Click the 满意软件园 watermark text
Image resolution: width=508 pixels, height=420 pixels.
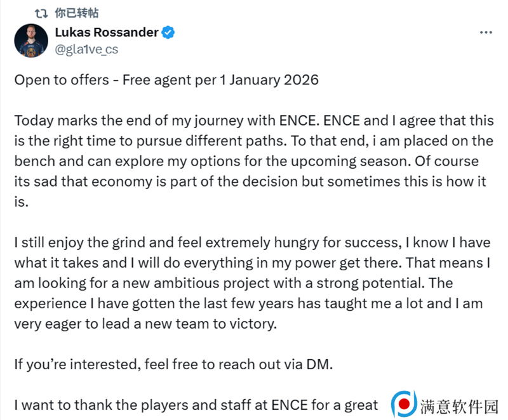[458, 407]
